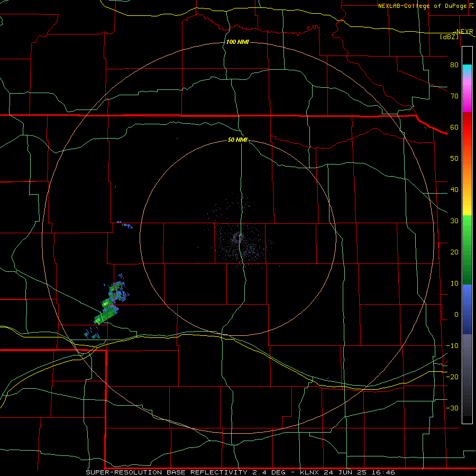
Task: Click the 40 value on the dBZ scale
Action: [x=454, y=190]
